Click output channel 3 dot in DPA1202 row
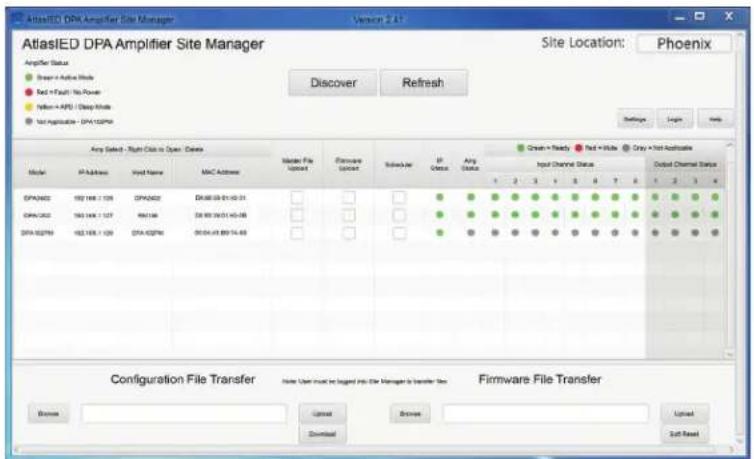Screen dimensions: 754x459 click(x=695, y=215)
